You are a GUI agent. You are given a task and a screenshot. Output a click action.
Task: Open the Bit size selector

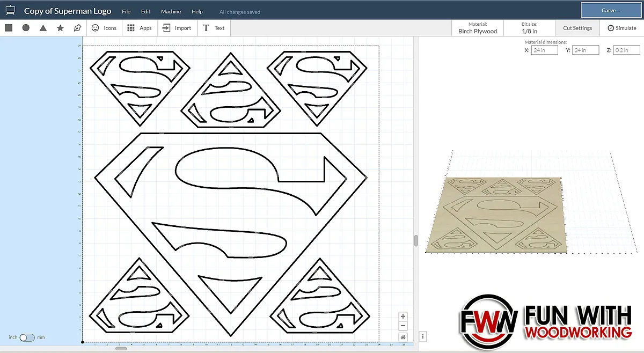529,28
